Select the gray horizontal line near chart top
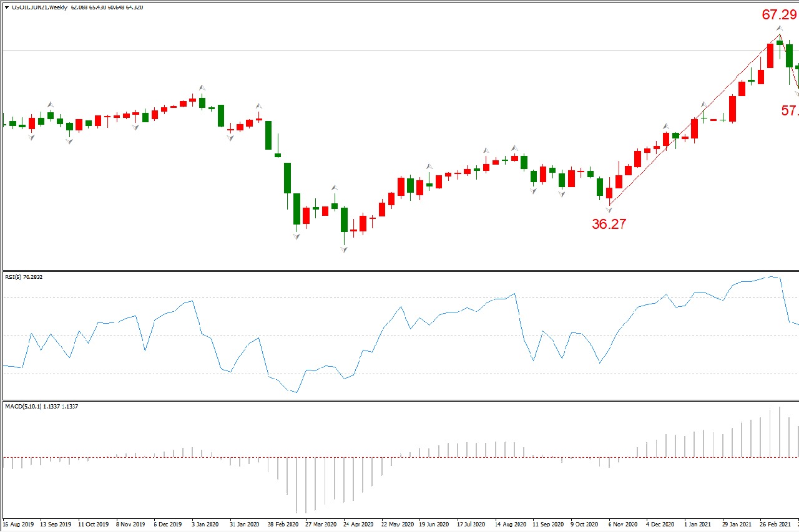This screenshot has width=799, height=532. click(375, 51)
